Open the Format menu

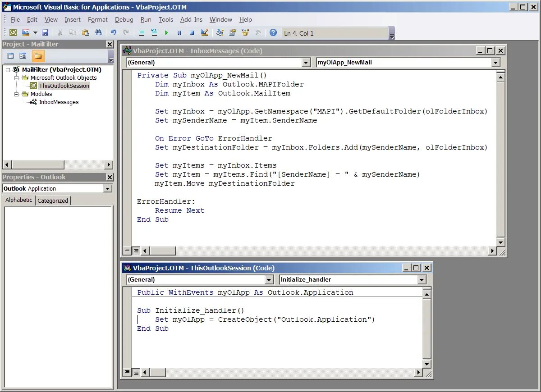pyautogui.click(x=98, y=19)
